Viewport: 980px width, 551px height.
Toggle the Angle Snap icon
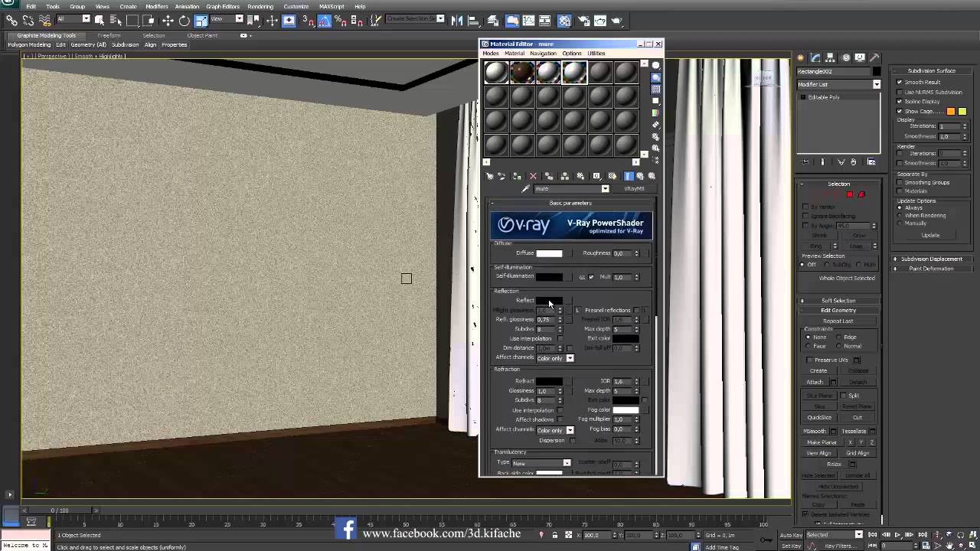tap(325, 21)
